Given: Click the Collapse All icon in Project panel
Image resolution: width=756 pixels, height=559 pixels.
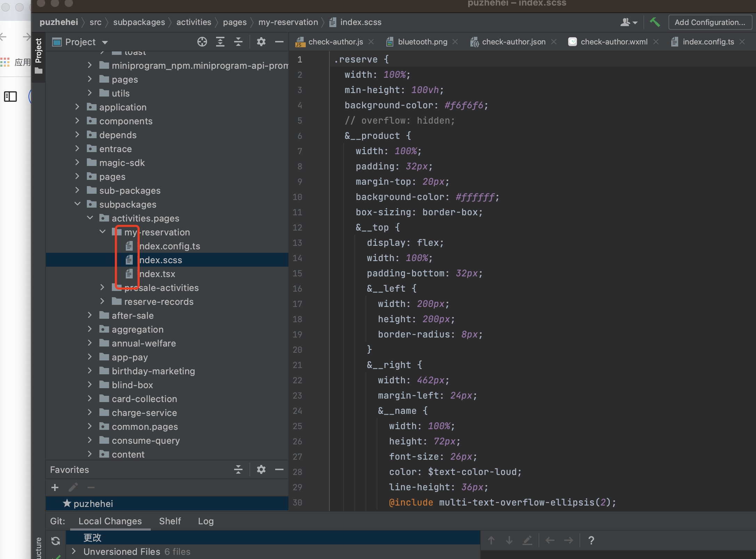Looking at the screenshot, I should click(x=238, y=42).
